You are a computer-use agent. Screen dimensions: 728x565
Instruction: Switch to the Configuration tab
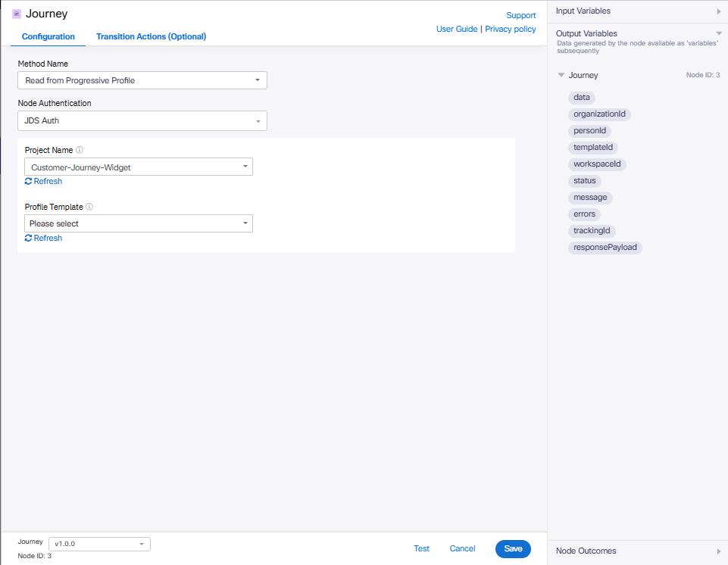coord(48,36)
